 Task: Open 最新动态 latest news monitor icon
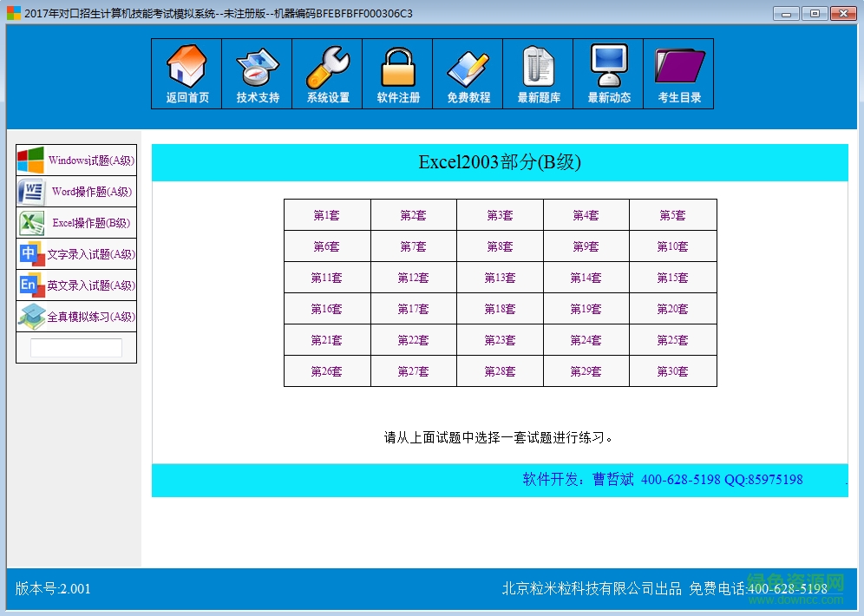tap(607, 74)
